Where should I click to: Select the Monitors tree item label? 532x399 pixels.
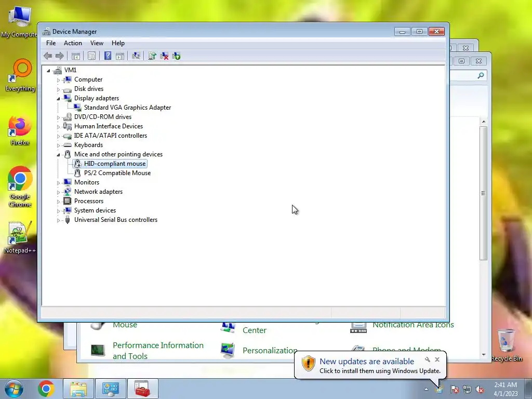coord(87,182)
